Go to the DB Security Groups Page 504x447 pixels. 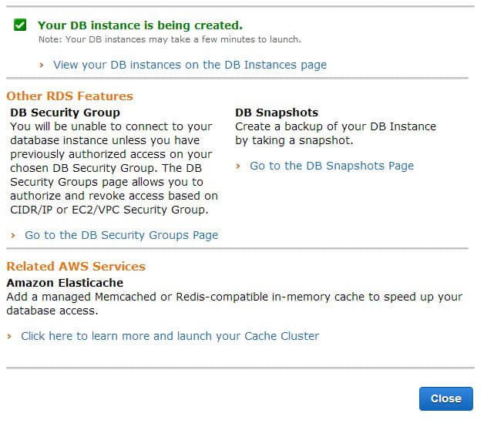click(x=121, y=235)
